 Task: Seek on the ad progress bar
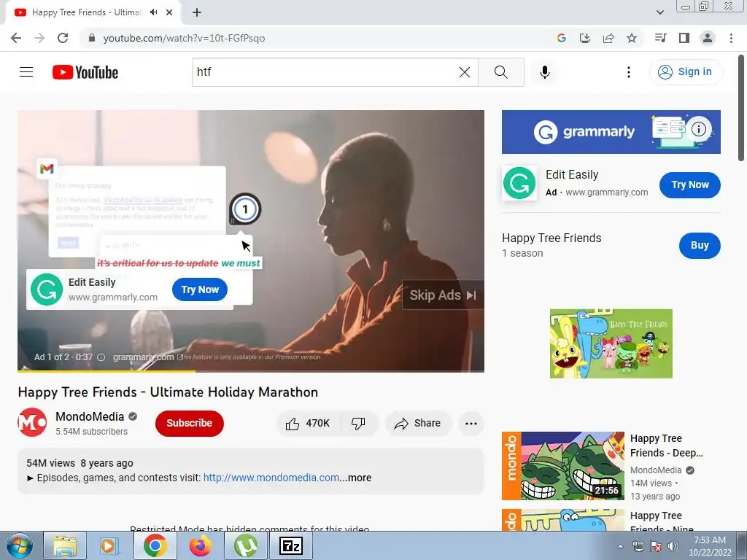[x=251, y=370]
